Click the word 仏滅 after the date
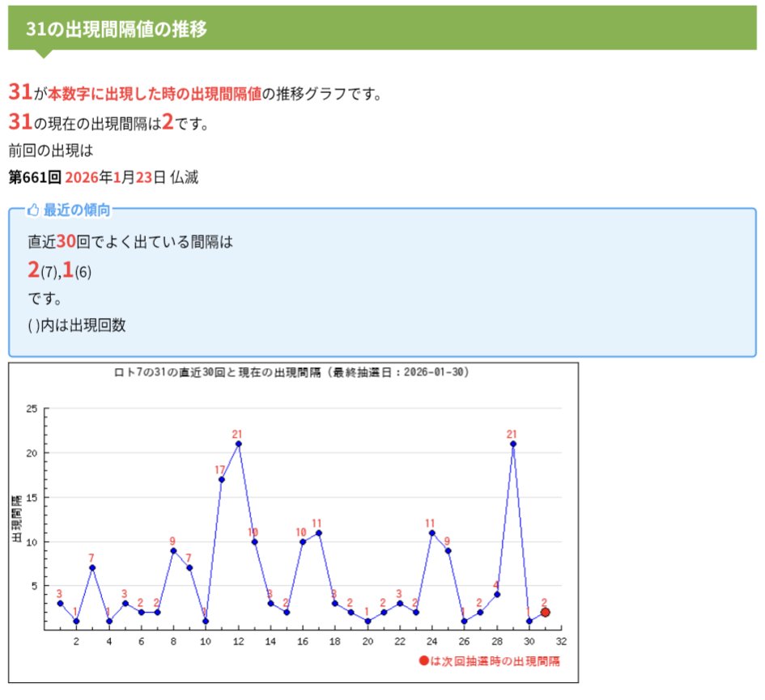Screen dimensions: 765x700 (184, 177)
